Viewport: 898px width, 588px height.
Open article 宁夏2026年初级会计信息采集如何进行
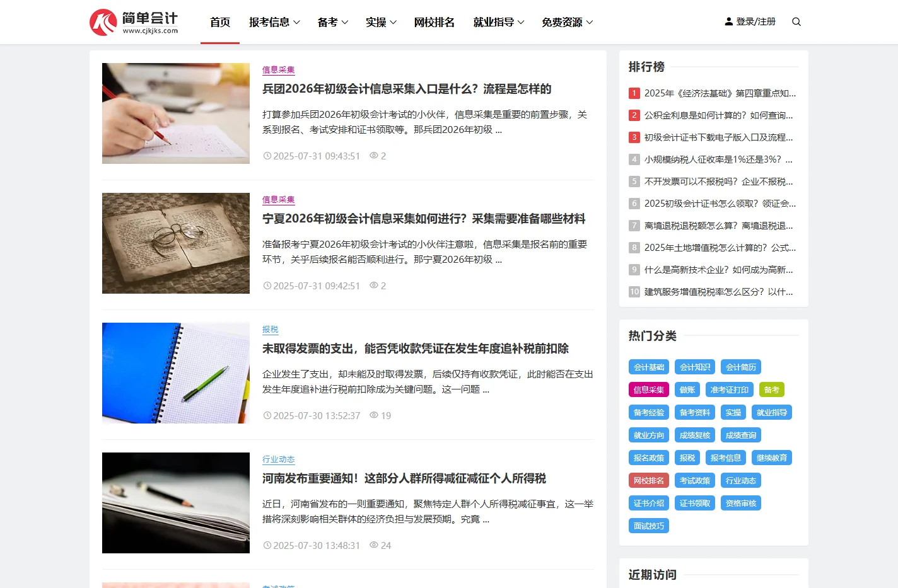click(x=424, y=219)
